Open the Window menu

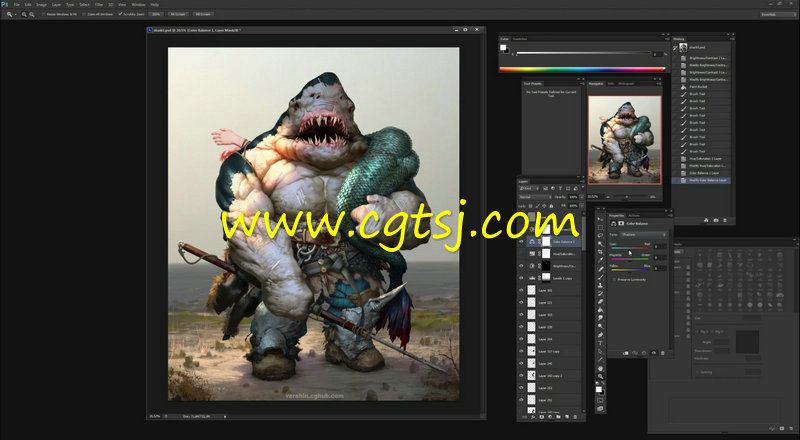pos(139,5)
